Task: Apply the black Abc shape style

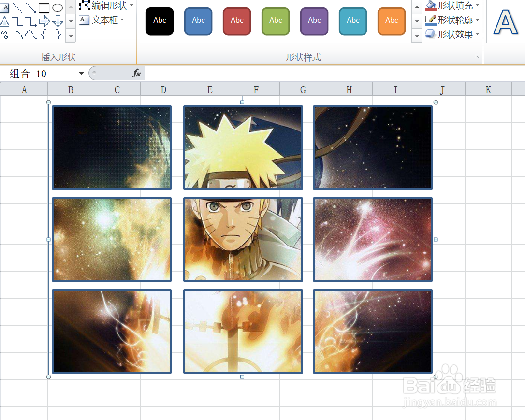Action: point(160,21)
